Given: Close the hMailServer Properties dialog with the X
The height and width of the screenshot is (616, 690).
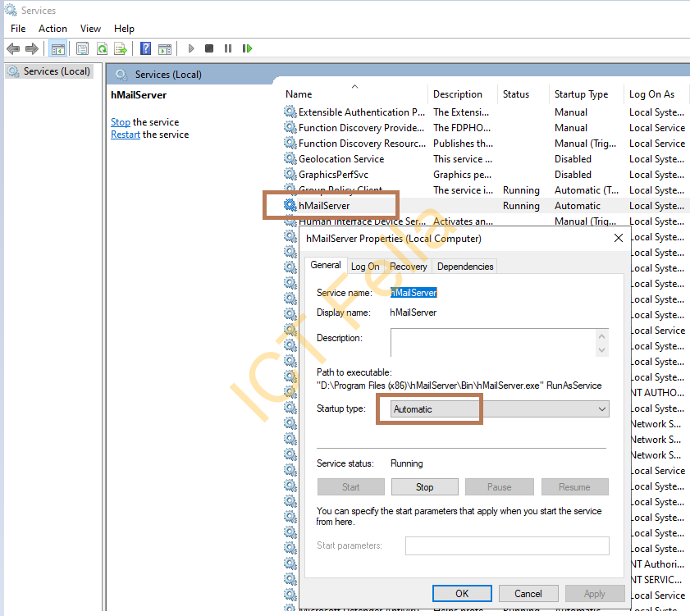Looking at the screenshot, I should pos(619,238).
